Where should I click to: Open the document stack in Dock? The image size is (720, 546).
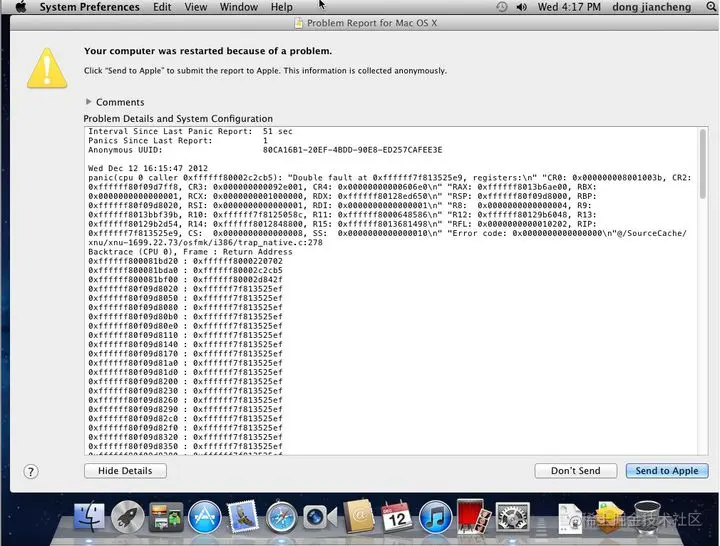[x=570, y=518]
